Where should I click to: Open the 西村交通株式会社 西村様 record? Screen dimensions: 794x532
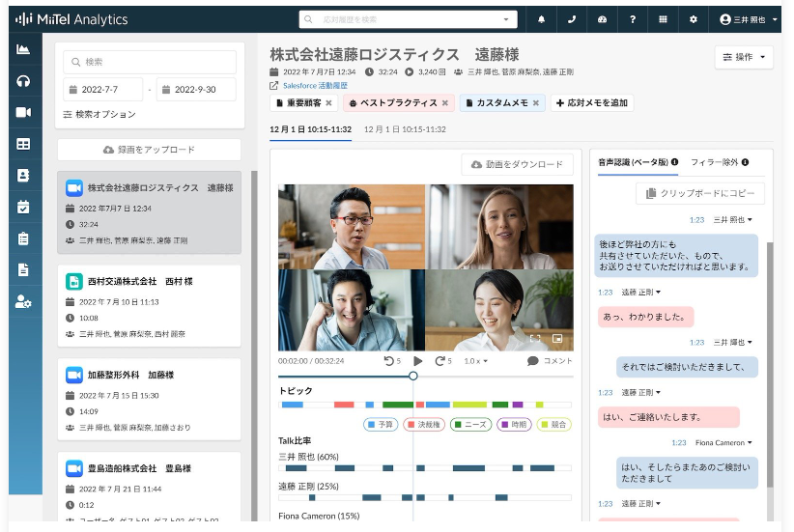click(x=150, y=306)
